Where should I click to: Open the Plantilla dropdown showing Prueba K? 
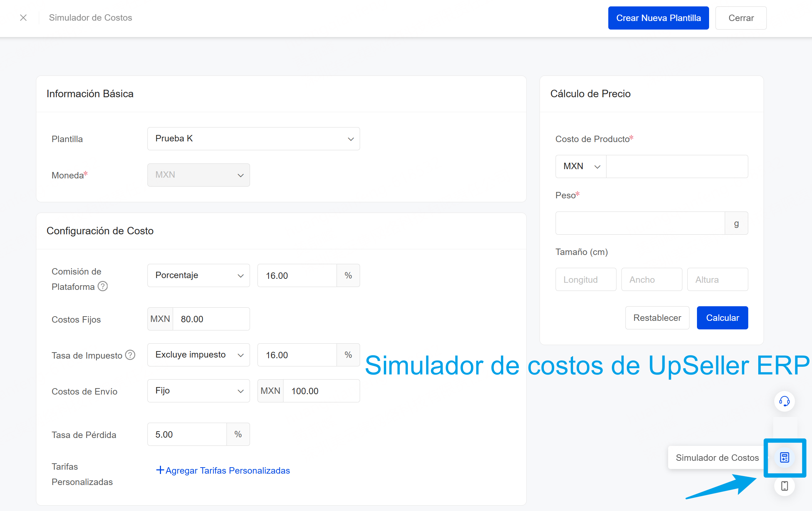point(254,139)
